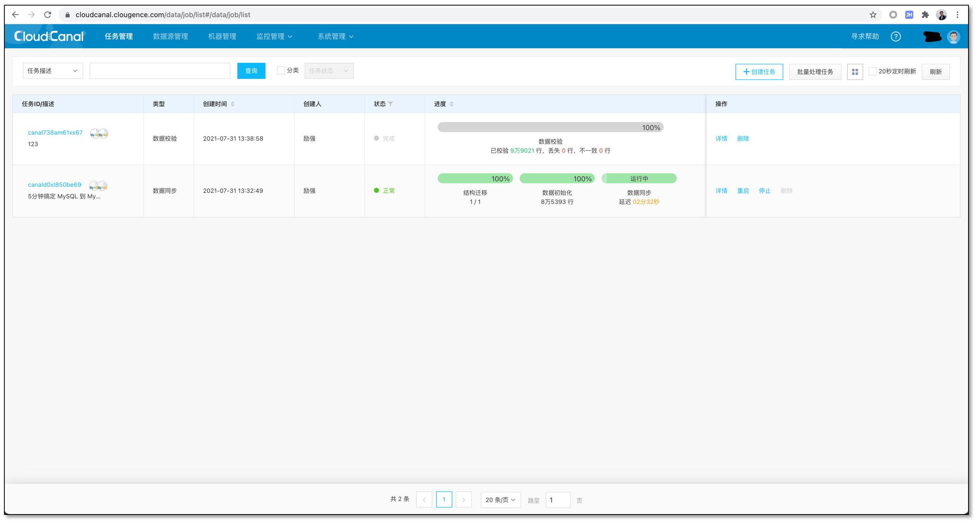Click the user avatar in the blue header
This screenshot has height=526, width=980.
click(x=953, y=36)
